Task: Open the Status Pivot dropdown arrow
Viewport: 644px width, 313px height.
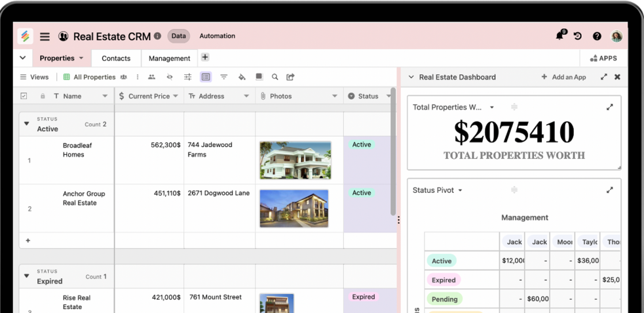Action: [x=460, y=190]
